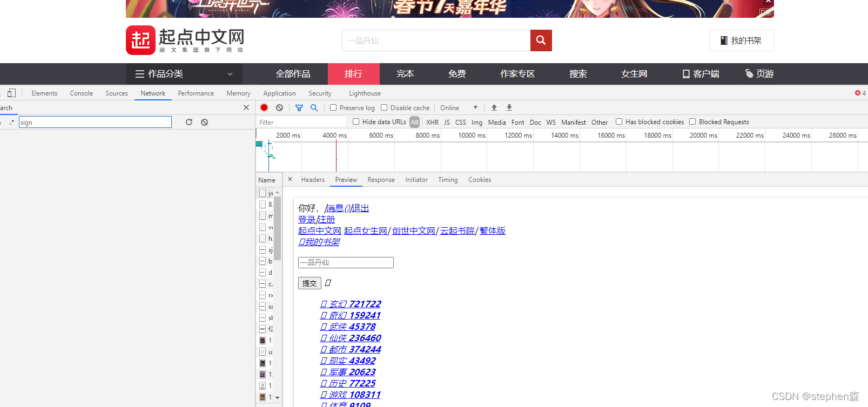
Task: Toggle the device toolbar icon in DevTools
Action: coord(12,93)
